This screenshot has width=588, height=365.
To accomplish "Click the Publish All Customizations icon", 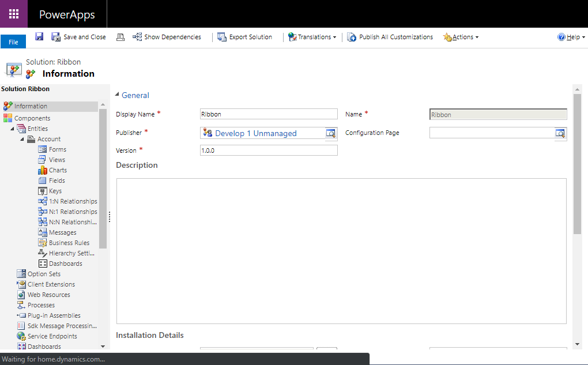I will click(x=352, y=37).
